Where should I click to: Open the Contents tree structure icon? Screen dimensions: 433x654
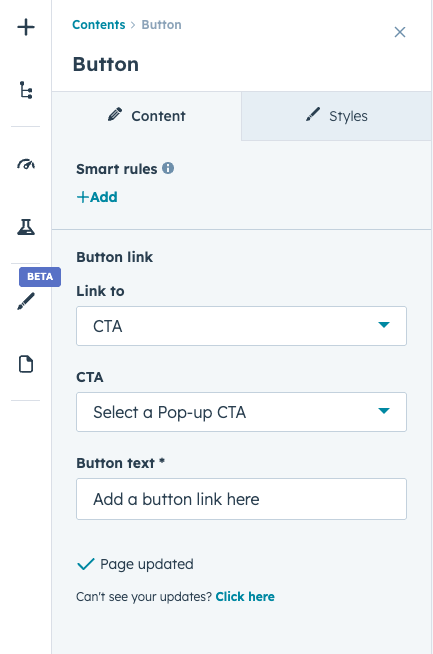[26, 90]
